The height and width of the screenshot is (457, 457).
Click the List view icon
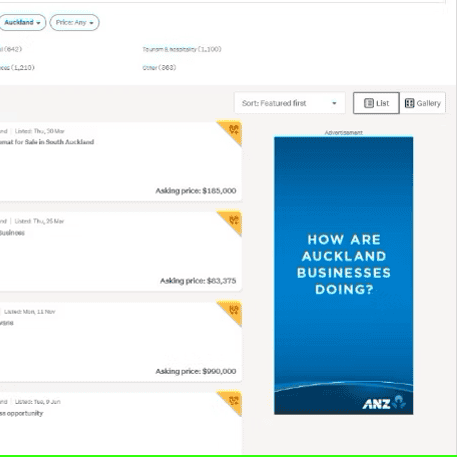(x=369, y=103)
